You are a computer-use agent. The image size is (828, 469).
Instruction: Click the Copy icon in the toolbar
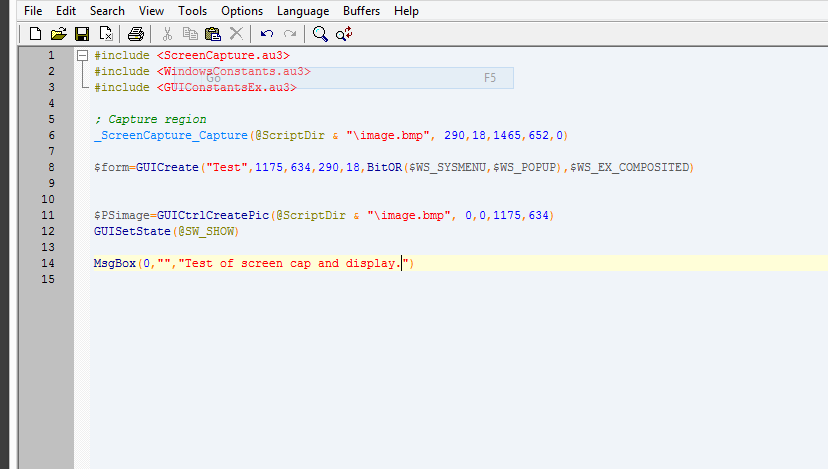tap(190, 34)
